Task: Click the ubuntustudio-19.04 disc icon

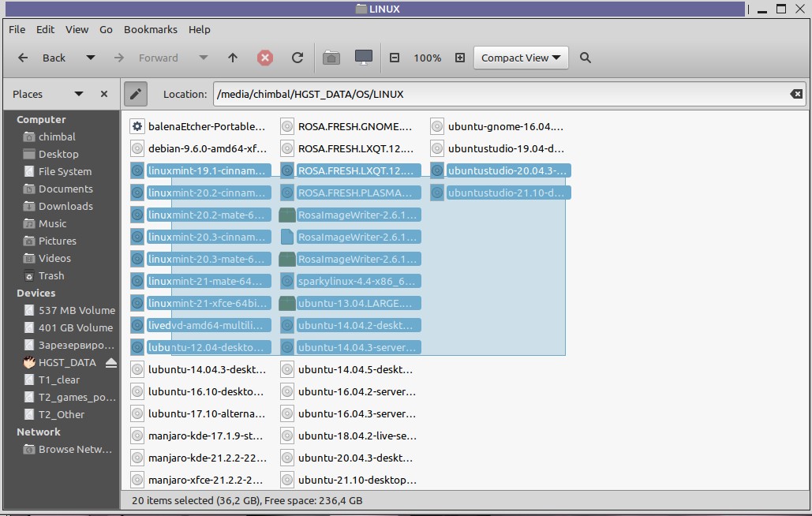Action: 437,148
